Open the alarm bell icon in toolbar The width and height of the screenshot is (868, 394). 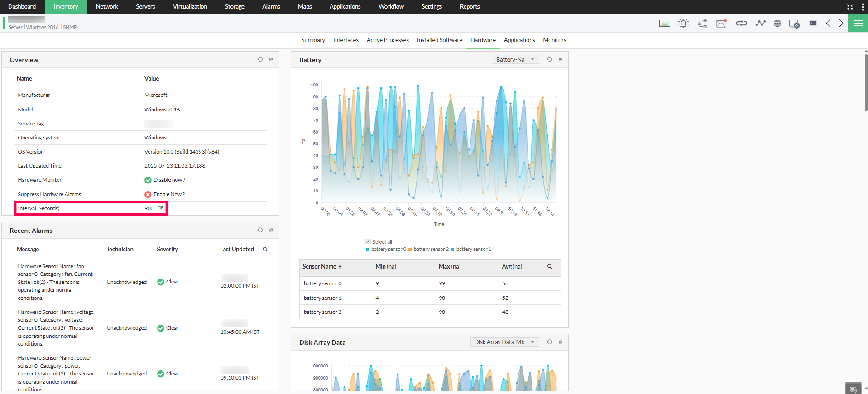(683, 24)
